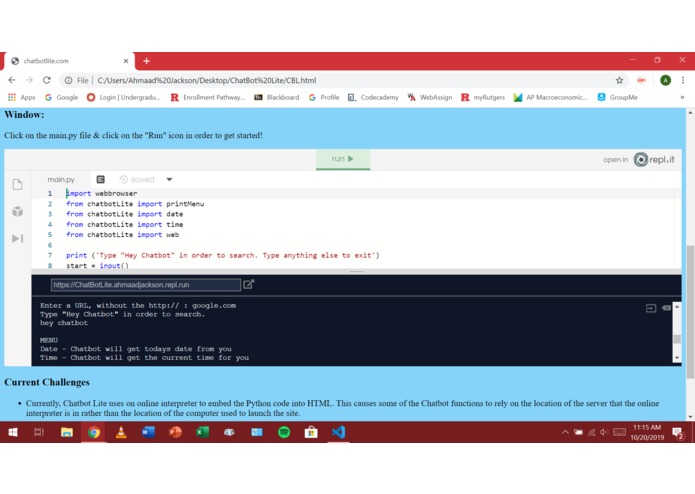The width and height of the screenshot is (695, 494).
Task: Click code line 1 import webbrowser
Action: 102,193
